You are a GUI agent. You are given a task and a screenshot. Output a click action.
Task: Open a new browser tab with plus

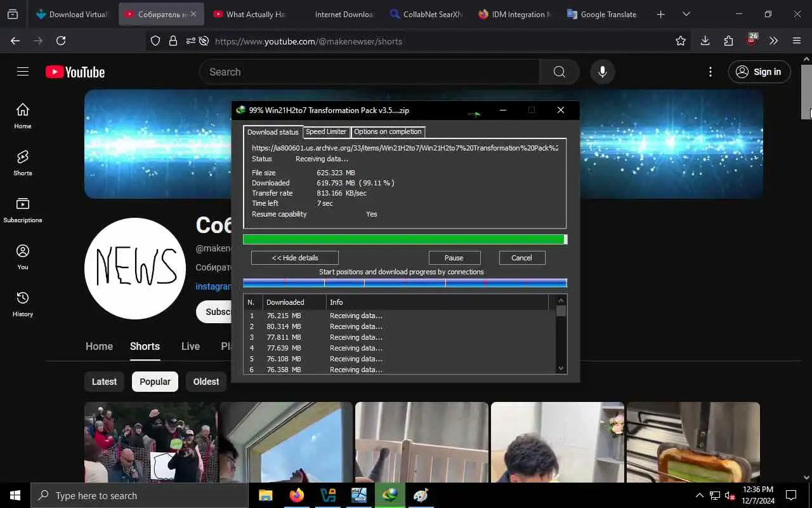pos(660,14)
